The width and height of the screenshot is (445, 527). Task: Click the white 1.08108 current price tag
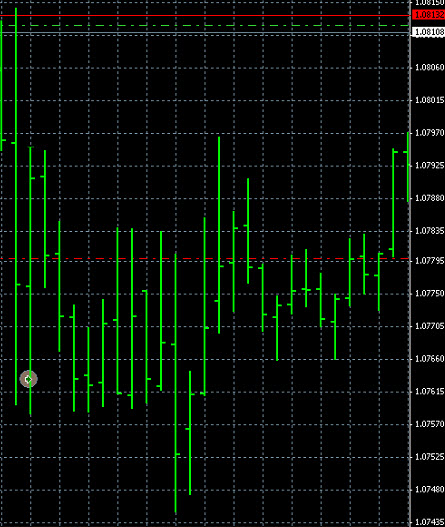[x=428, y=32]
